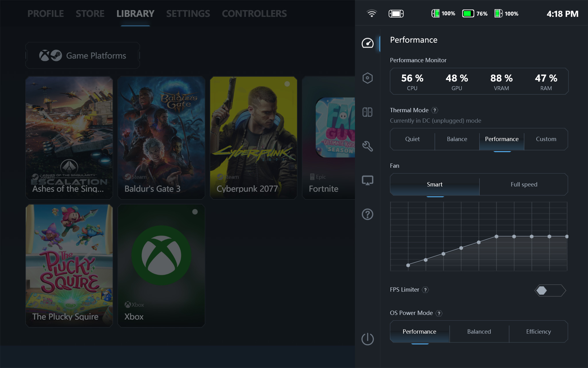The height and width of the screenshot is (368, 588).
Task: Select Quiet thermal mode
Action: tap(412, 139)
